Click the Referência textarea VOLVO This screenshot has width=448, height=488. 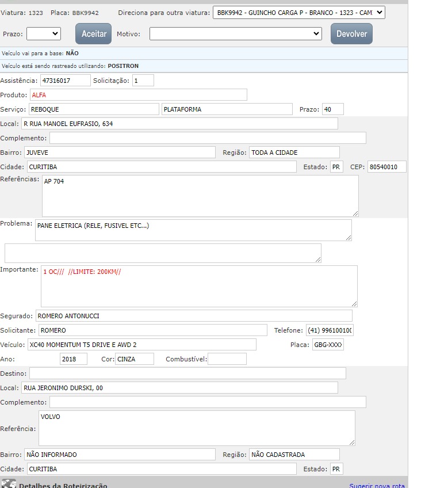click(x=197, y=428)
